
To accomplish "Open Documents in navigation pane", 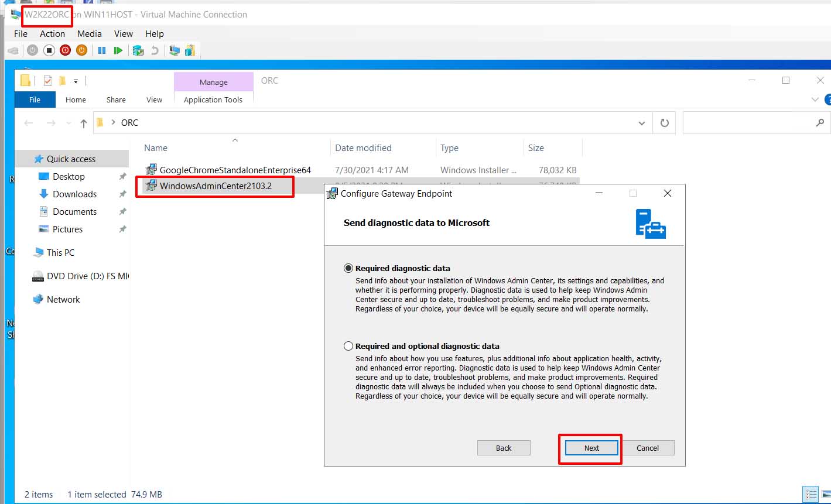I will pos(74,211).
